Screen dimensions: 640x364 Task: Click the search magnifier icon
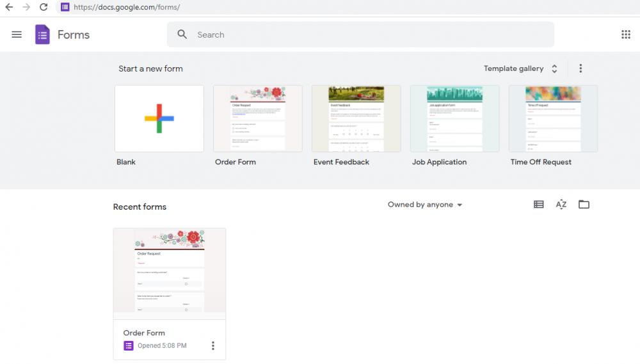182,35
